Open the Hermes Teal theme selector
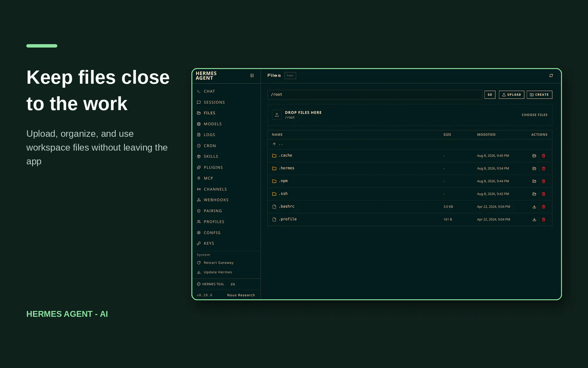The image size is (588, 368). point(211,284)
